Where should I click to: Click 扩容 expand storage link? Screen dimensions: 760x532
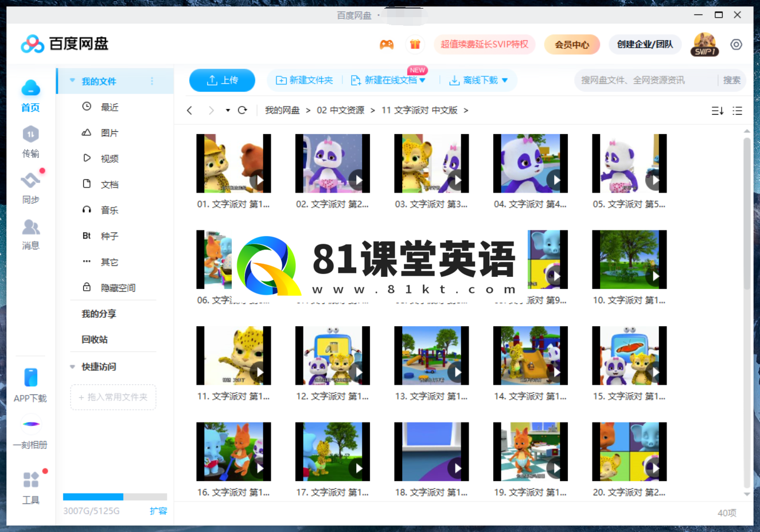coord(158,511)
